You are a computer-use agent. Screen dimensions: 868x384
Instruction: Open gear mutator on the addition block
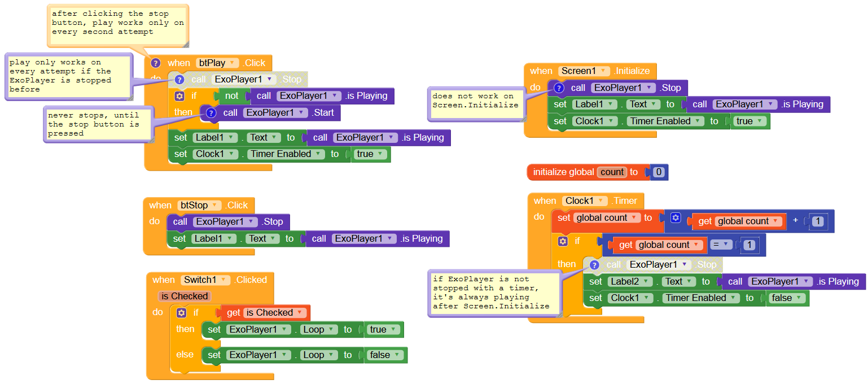click(x=676, y=219)
